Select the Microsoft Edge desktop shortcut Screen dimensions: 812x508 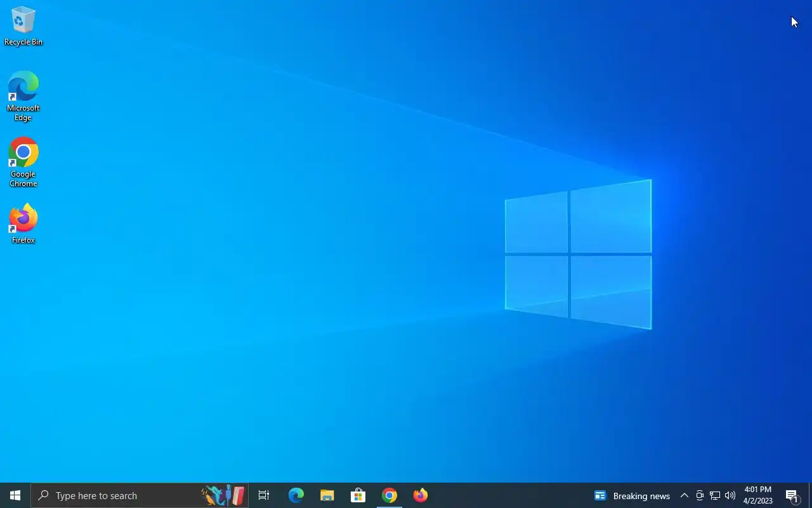(x=23, y=96)
